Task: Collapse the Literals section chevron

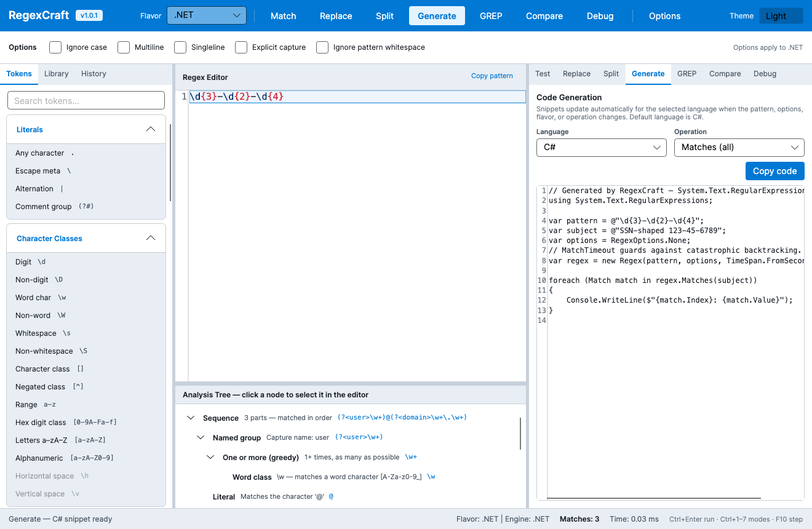Action: pos(151,130)
